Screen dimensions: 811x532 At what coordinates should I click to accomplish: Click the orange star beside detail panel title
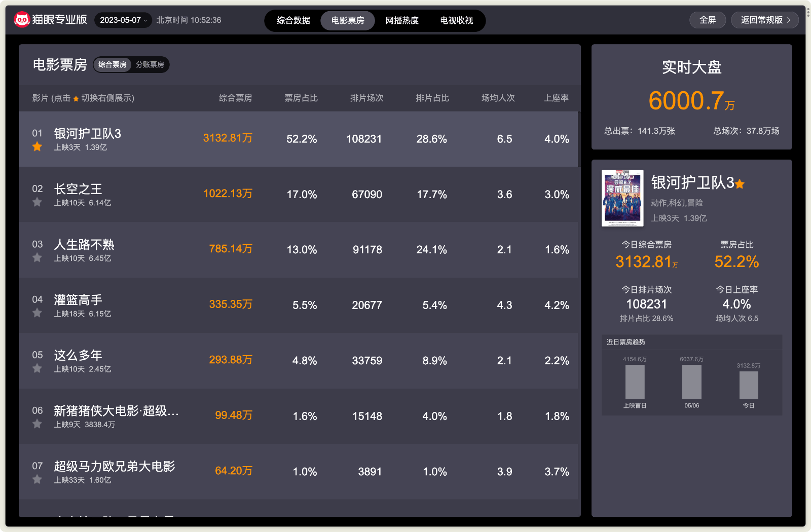[x=740, y=184]
